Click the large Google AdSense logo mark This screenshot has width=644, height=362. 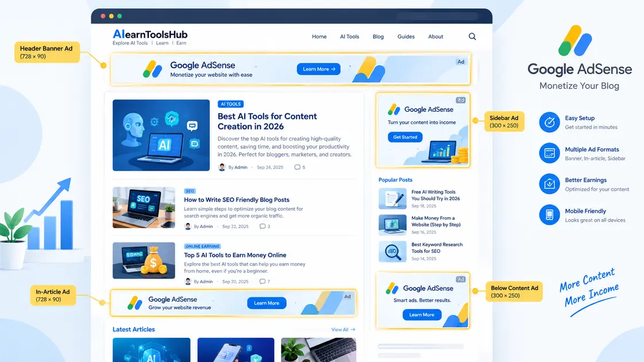[x=575, y=41]
